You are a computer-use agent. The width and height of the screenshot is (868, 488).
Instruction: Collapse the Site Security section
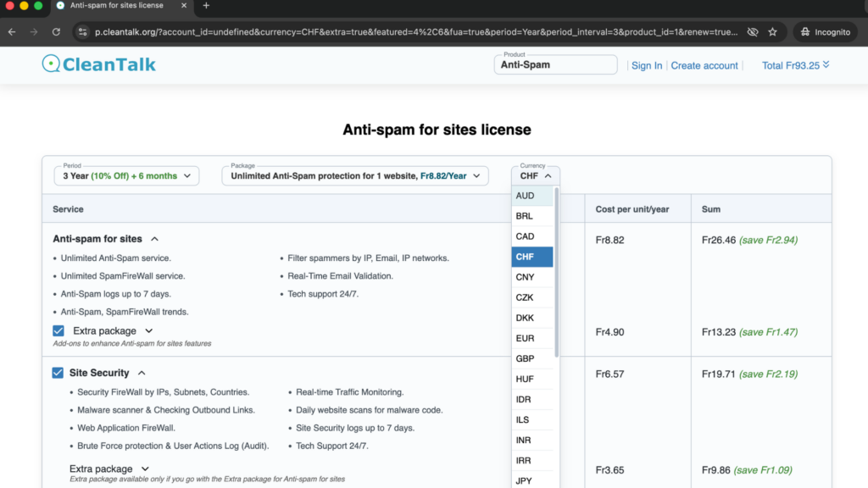tap(142, 373)
